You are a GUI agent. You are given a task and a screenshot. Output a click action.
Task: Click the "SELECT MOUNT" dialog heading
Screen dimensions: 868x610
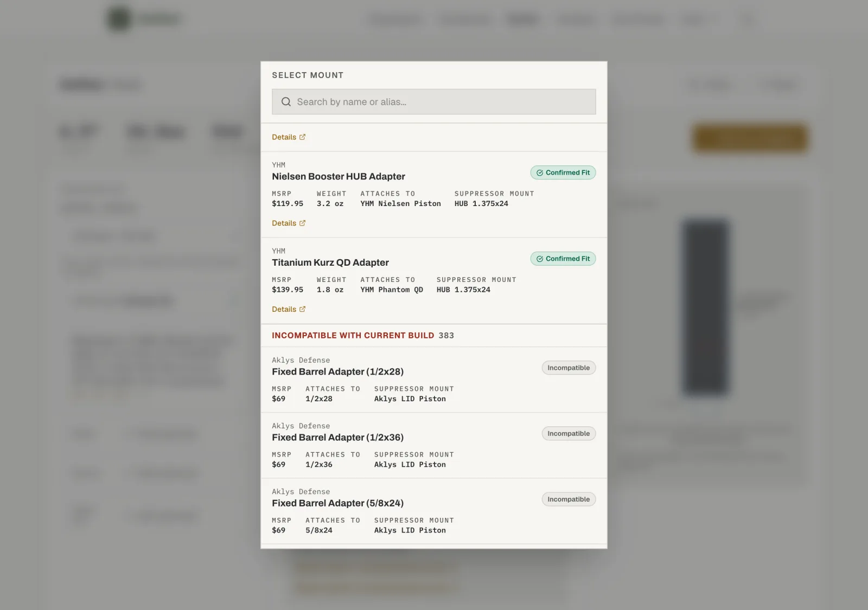(x=308, y=75)
